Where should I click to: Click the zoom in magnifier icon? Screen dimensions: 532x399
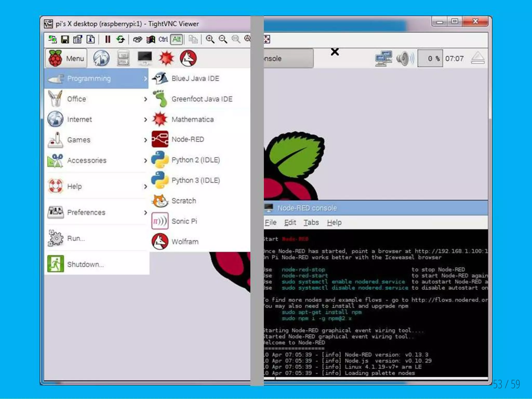pyautogui.click(x=210, y=39)
